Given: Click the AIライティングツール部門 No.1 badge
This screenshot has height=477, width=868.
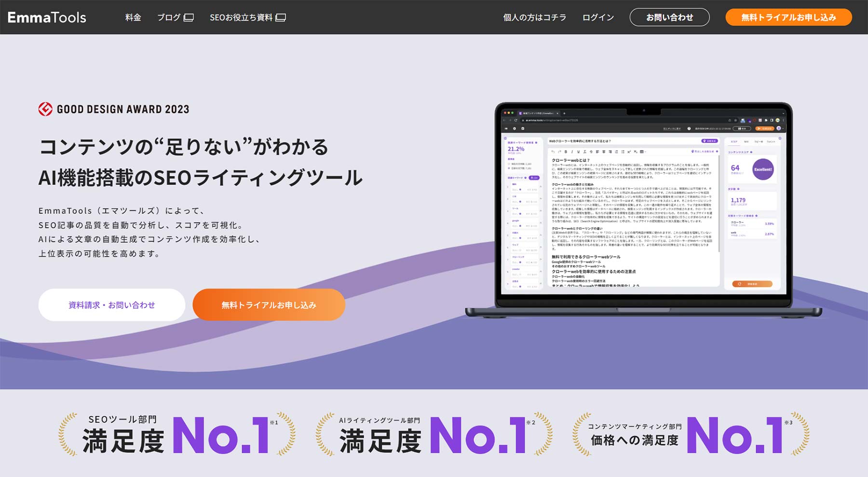Looking at the screenshot, I should 434,434.
